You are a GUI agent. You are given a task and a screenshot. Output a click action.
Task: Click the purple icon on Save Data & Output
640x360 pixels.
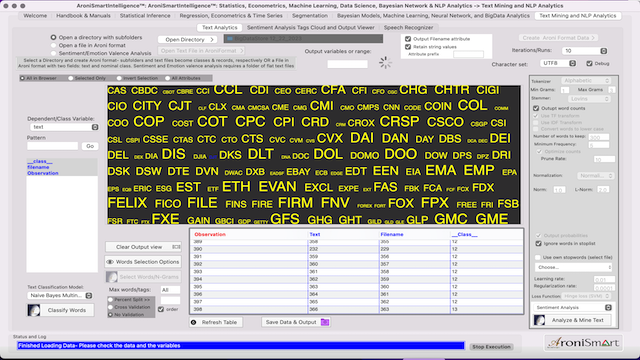pos(324,322)
